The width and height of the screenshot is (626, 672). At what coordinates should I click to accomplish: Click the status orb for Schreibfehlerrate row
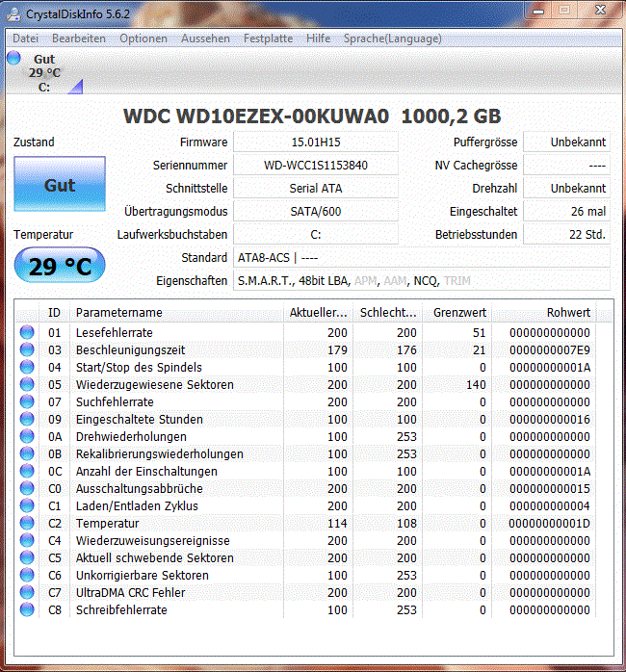click(x=27, y=609)
